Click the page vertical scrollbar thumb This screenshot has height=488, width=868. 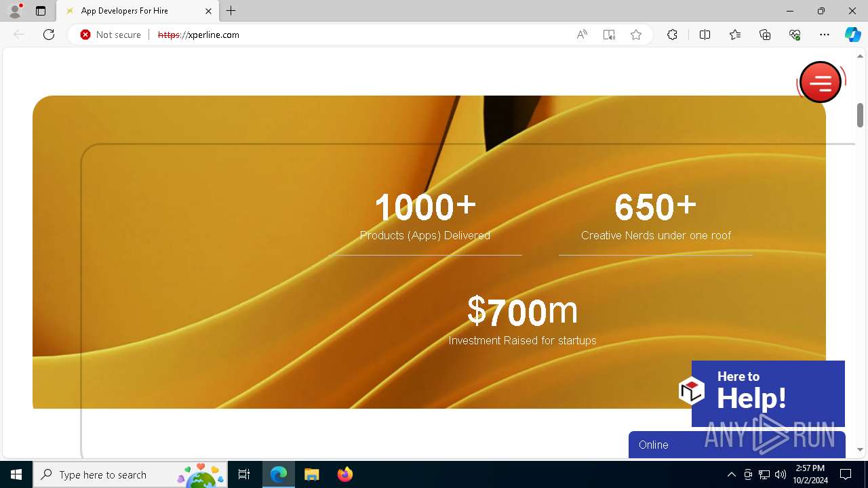pos(860,115)
